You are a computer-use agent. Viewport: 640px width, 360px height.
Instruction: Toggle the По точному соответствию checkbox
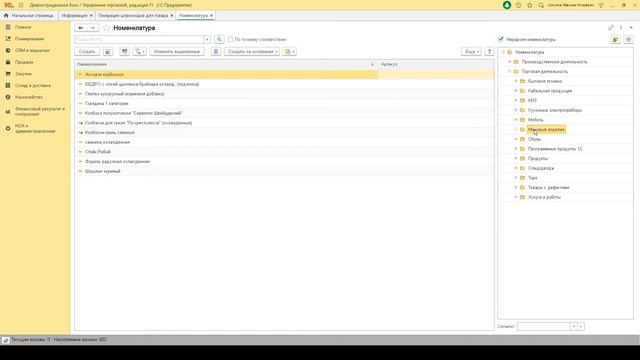(230, 40)
